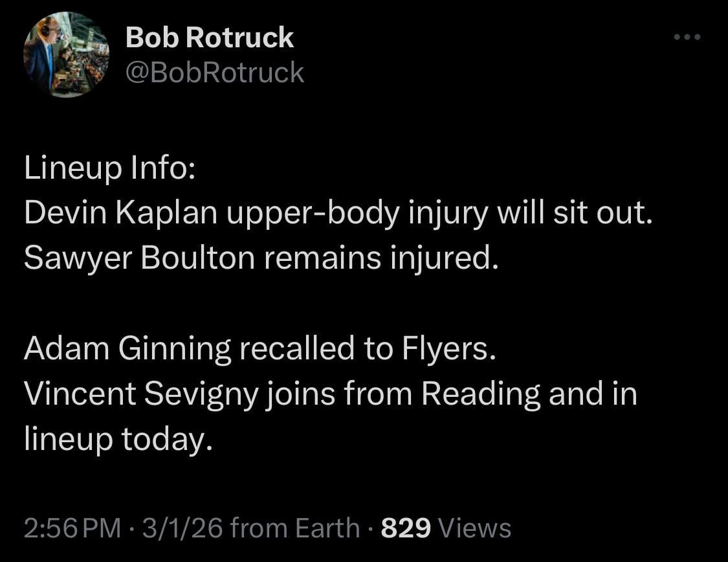This screenshot has width=728, height=562.
Task: Click the 2:56 PM timestamp
Action: click(x=72, y=528)
